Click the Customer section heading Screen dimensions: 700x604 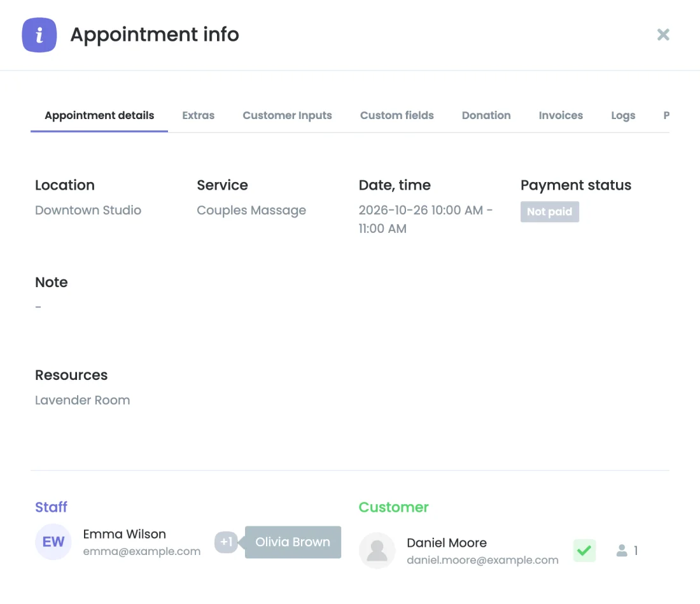(393, 507)
